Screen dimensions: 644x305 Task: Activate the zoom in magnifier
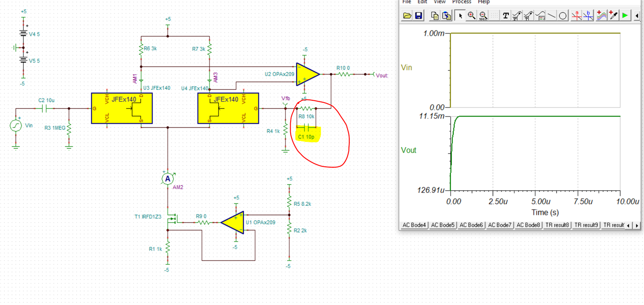click(471, 16)
